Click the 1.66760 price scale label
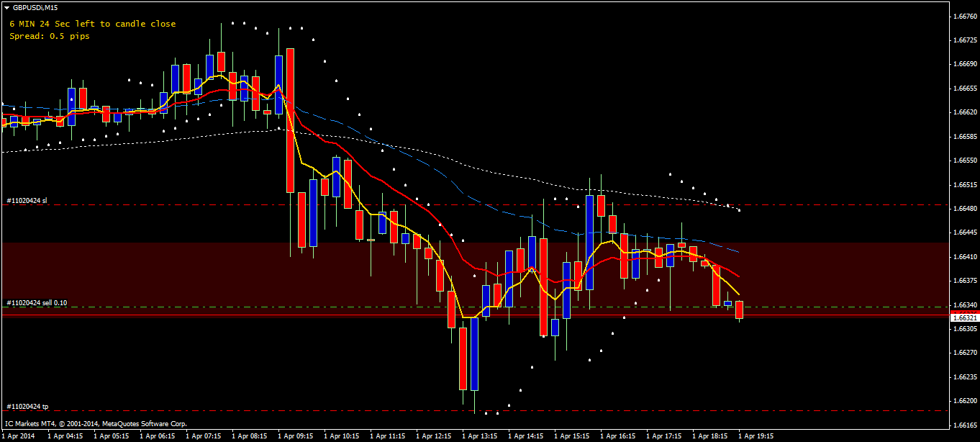This screenshot has height=442, width=980. point(964,16)
